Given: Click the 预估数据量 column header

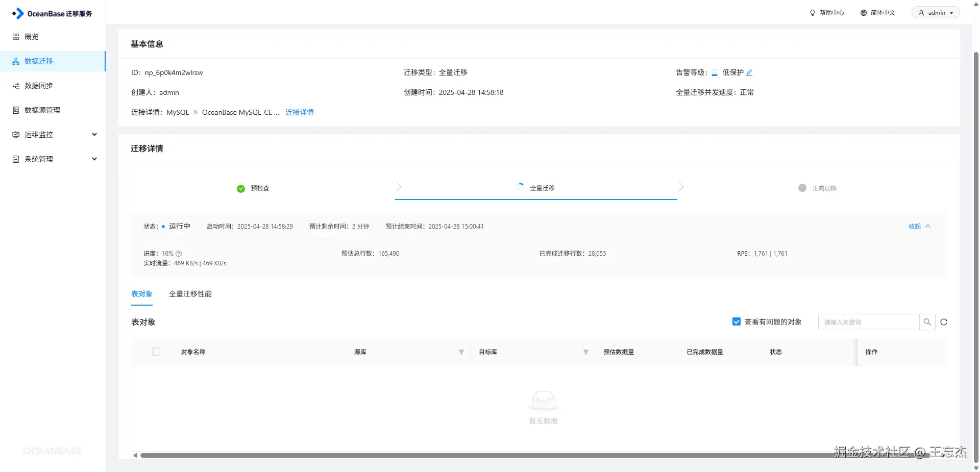Looking at the screenshot, I should click(619, 352).
